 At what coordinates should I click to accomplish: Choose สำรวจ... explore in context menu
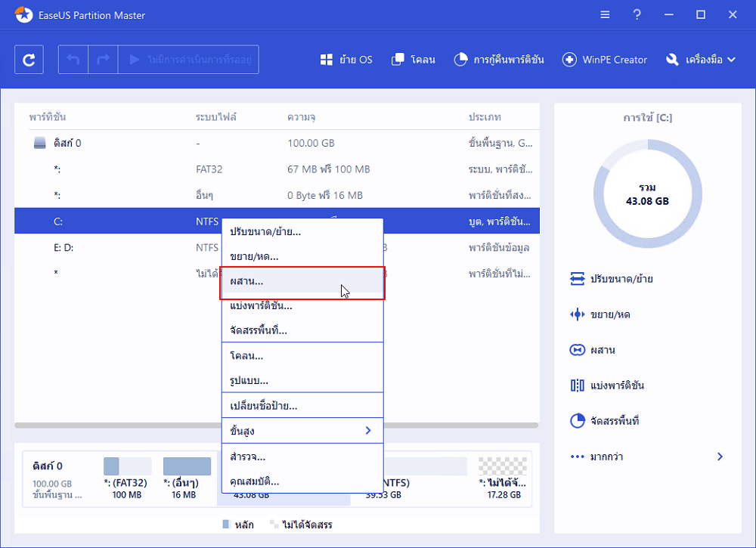pos(302,457)
